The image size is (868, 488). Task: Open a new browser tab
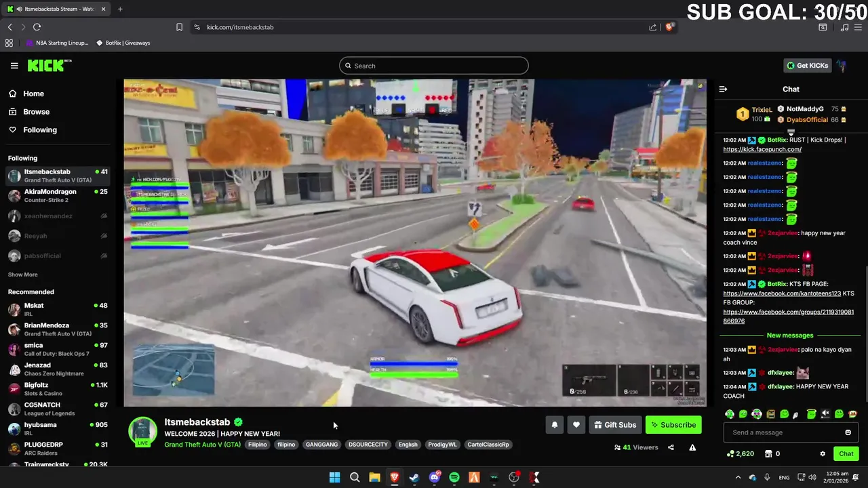(x=120, y=9)
